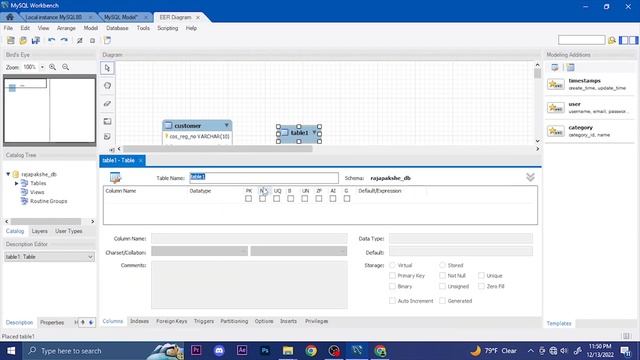The image size is (640, 360).
Task: Switch to the Layers tab
Action: (x=40, y=231)
